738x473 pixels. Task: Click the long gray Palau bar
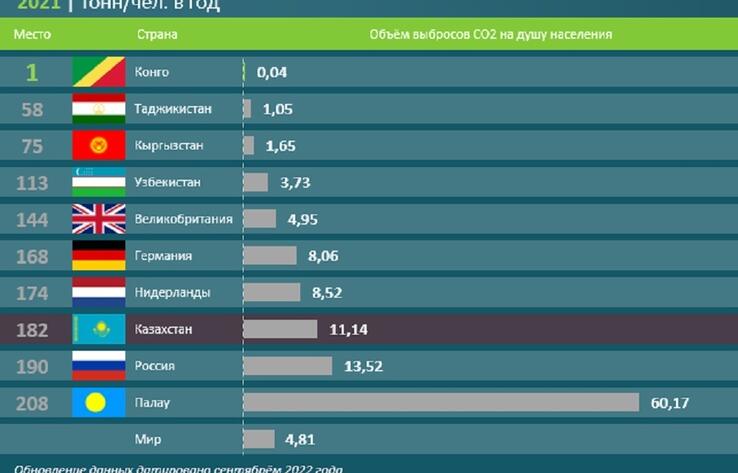click(441, 402)
